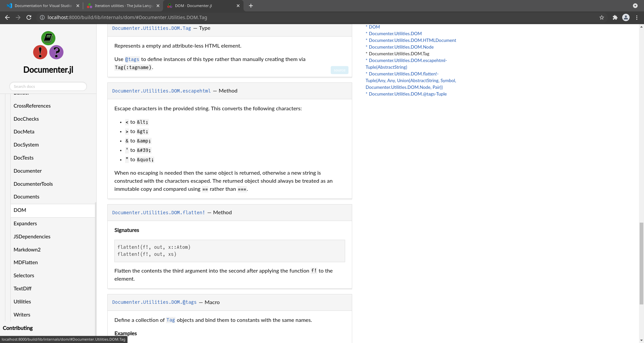Open Documents in the sidebar
This screenshot has width=644, height=343.
coord(26,197)
